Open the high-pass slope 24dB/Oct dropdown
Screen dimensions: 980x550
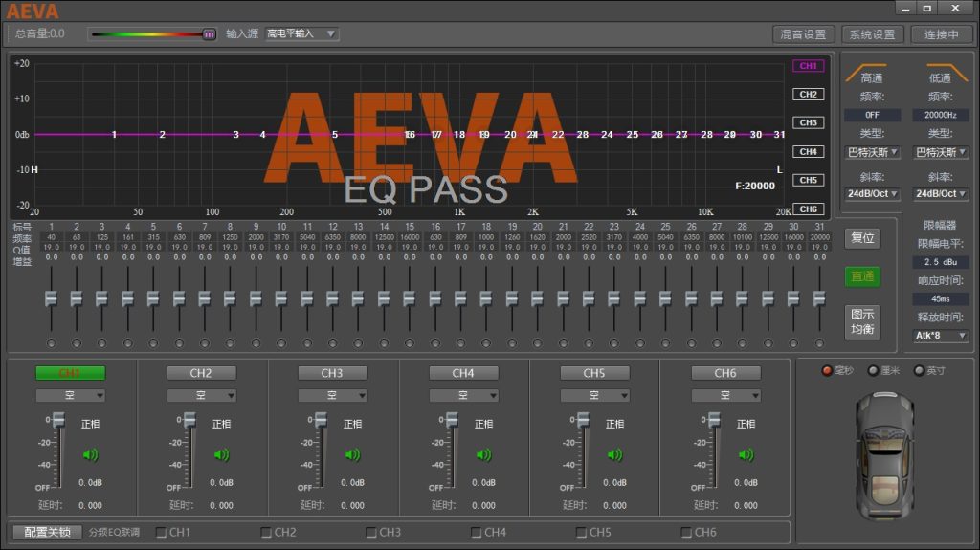click(872, 194)
